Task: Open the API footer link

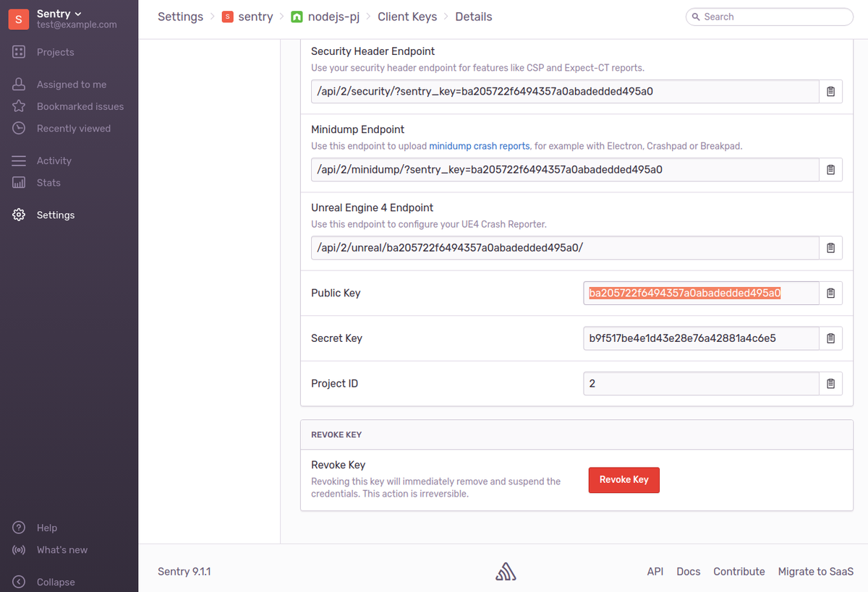Action: [655, 572]
